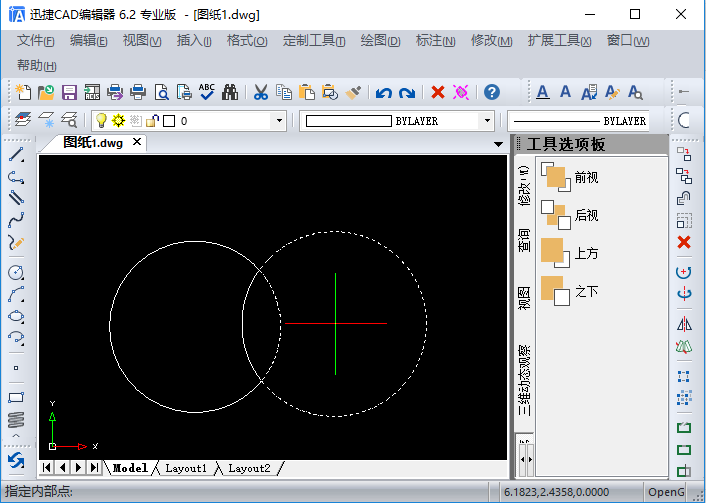This screenshot has width=706, height=503.
Task: Open the 帮助 menu
Action: point(36,66)
